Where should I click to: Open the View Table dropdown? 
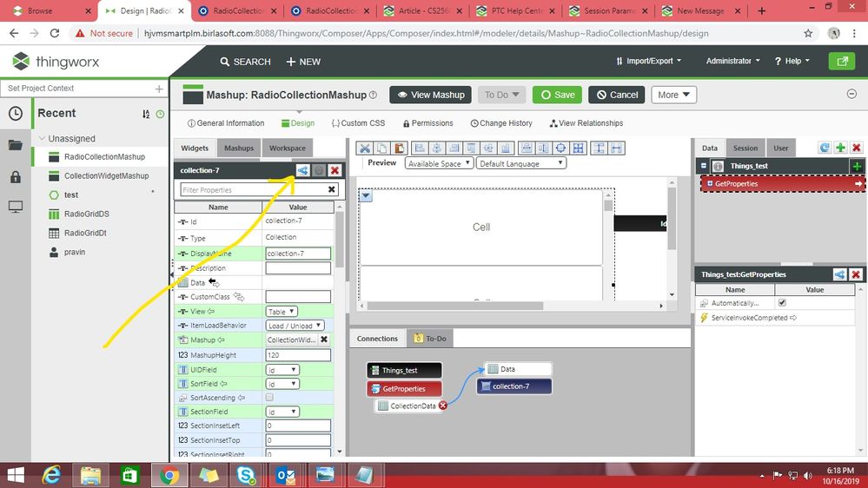pyautogui.click(x=282, y=312)
